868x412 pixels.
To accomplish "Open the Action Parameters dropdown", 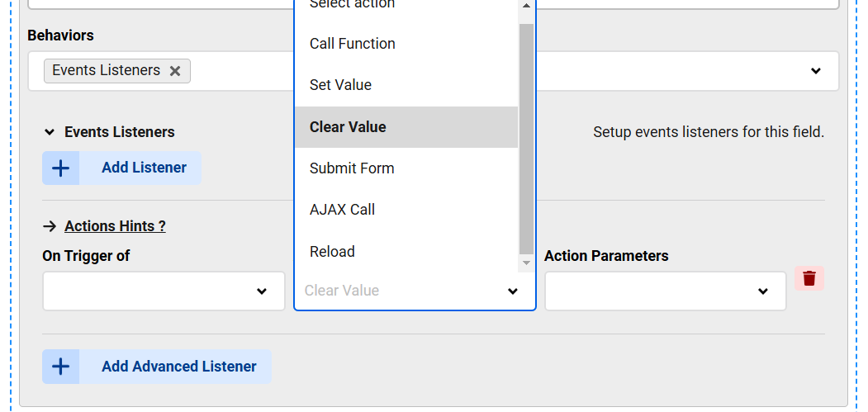I will click(x=666, y=291).
